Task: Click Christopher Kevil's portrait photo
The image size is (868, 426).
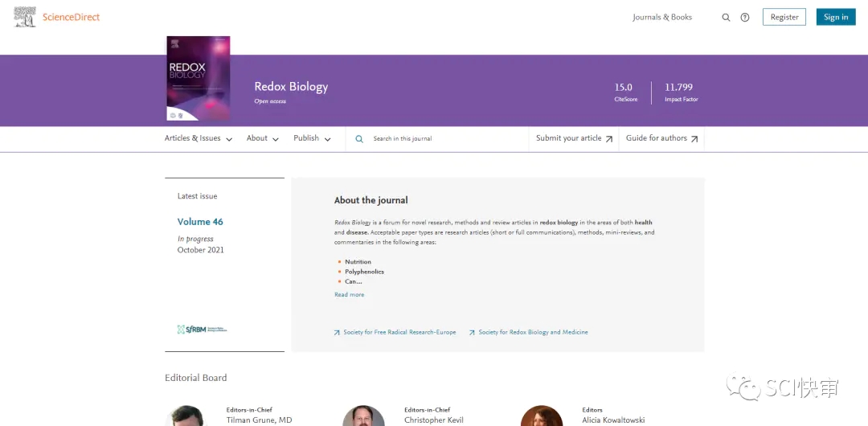Action: (364, 416)
